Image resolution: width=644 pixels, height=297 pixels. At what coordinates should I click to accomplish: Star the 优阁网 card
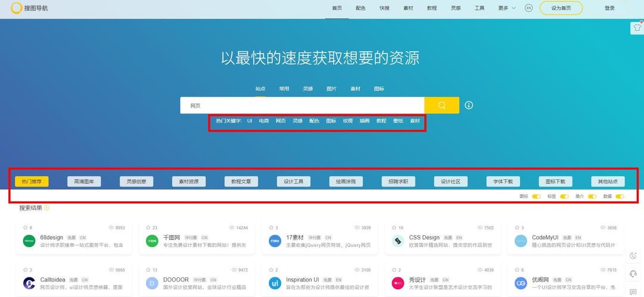517,270
